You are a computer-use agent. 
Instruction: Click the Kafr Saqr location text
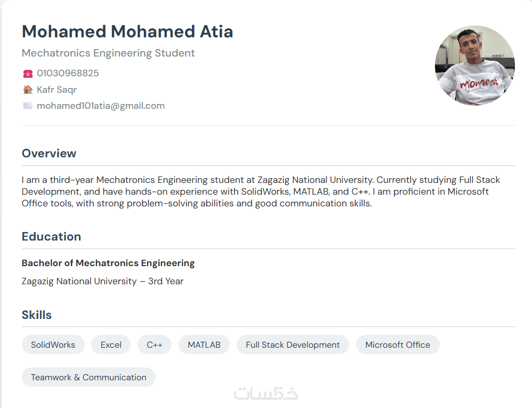point(57,90)
